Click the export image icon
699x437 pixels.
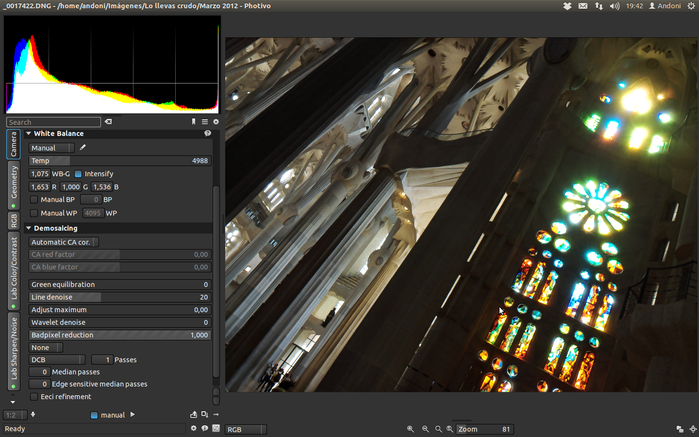[193, 415]
